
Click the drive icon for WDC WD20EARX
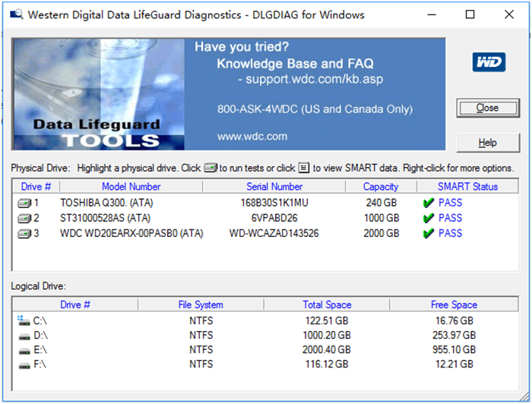click(x=24, y=233)
